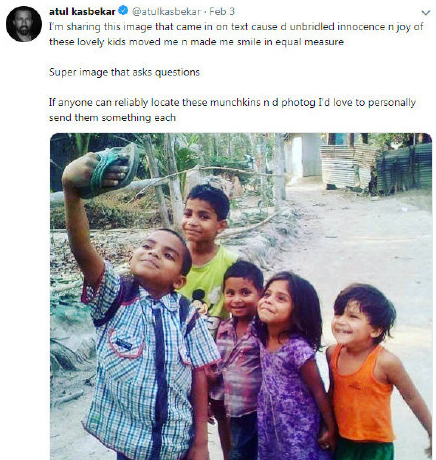Open the atul kasbekar display name link

coord(82,12)
